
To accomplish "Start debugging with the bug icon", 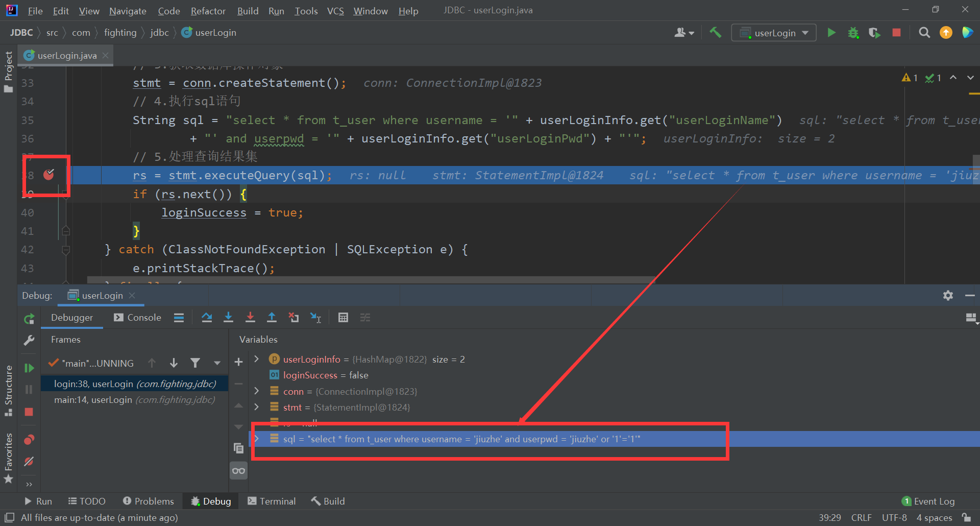I will tap(853, 33).
